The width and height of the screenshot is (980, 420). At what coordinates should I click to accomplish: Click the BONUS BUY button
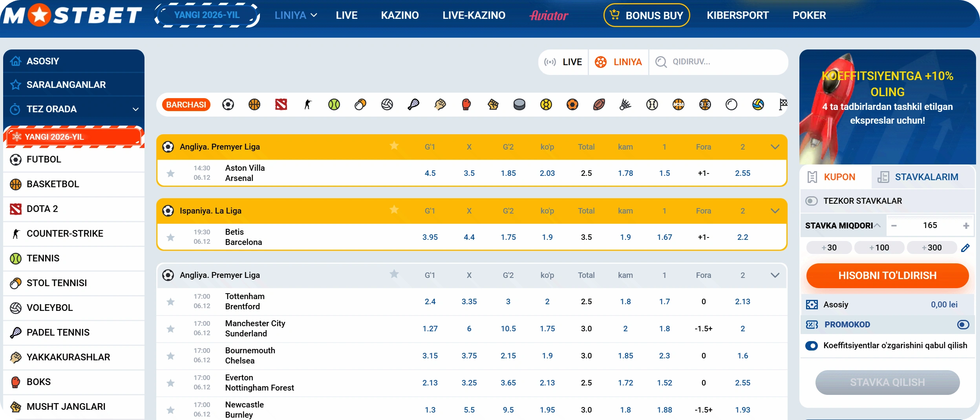click(646, 15)
